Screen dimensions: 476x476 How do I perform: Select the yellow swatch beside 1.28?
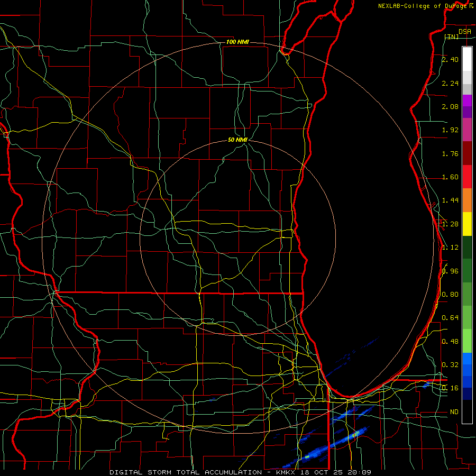click(467, 224)
